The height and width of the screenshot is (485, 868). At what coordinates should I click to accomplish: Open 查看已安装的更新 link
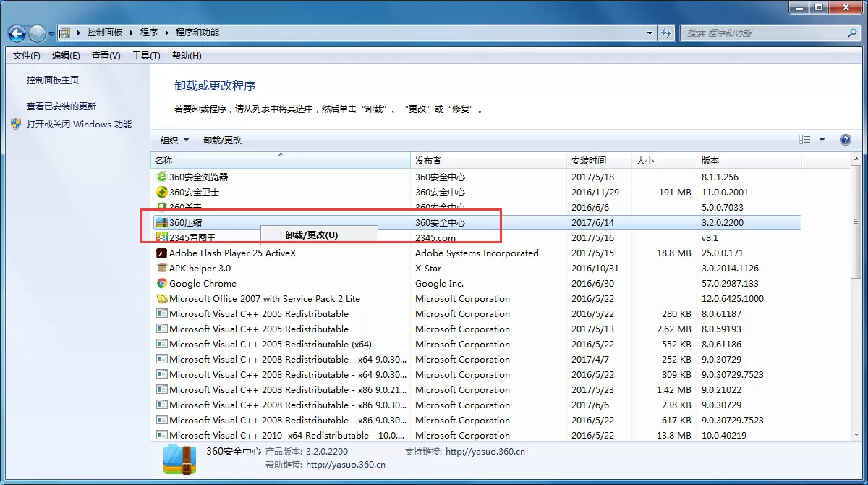pyautogui.click(x=61, y=106)
